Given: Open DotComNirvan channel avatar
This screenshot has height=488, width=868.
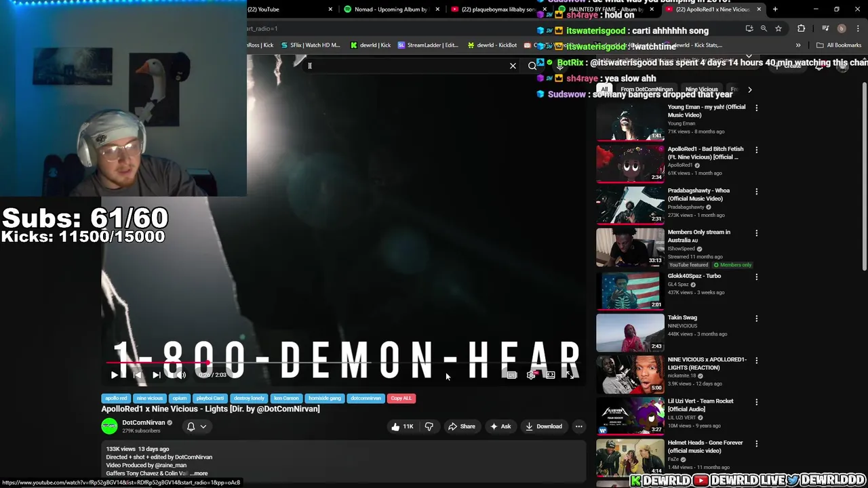Looking at the screenshot, I should tap(109, 426).
